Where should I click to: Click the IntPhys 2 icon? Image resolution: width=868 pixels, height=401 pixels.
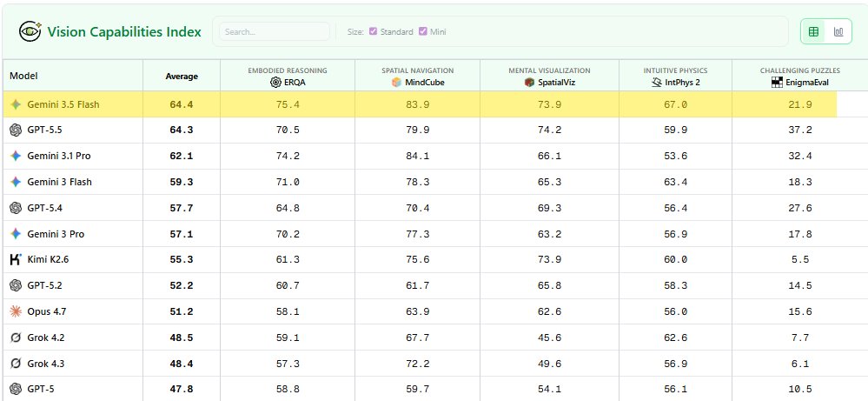click(x=657, y=83)
